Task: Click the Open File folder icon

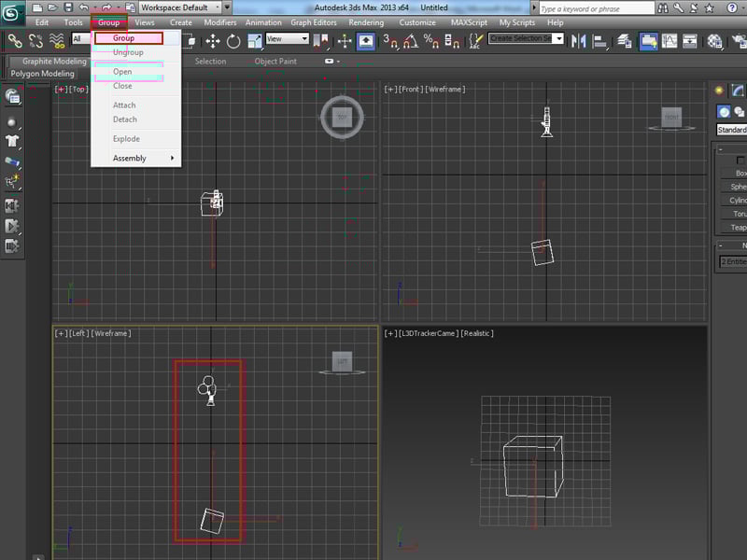Action: 52,7
